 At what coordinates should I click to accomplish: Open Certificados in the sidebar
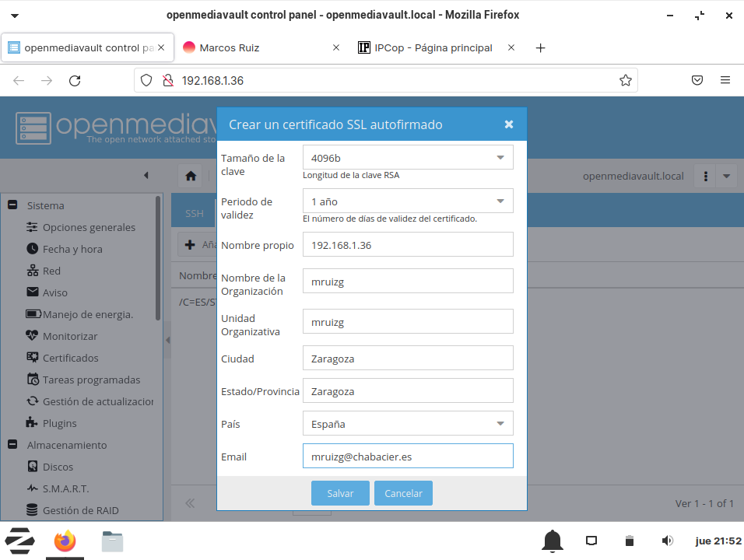(70, 358)
